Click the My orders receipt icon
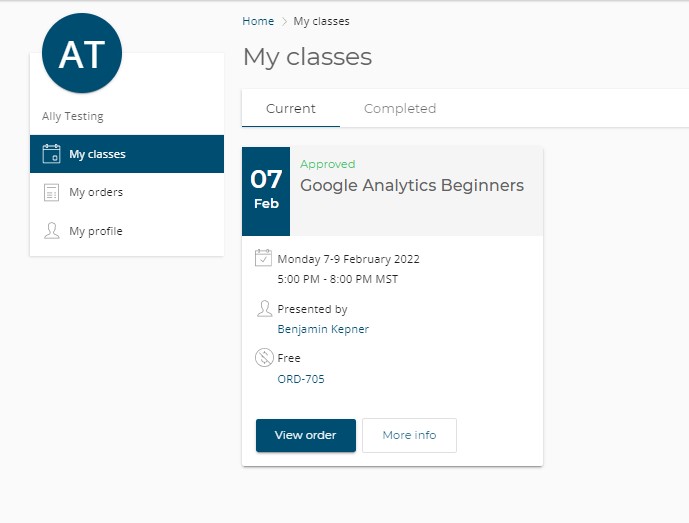The image size is (689, 523). click(x=51, y=192)
